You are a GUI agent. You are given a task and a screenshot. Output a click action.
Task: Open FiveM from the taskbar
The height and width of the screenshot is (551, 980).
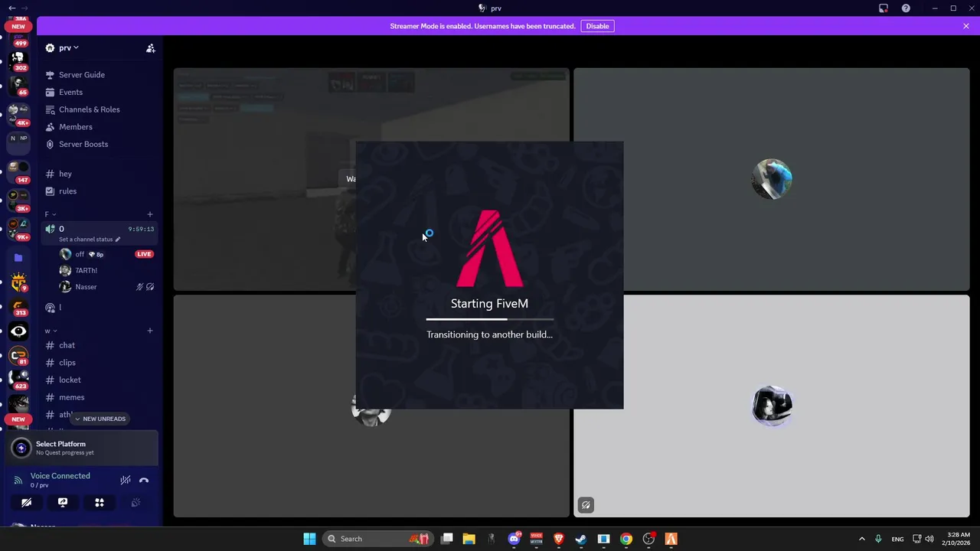point(671,539)
